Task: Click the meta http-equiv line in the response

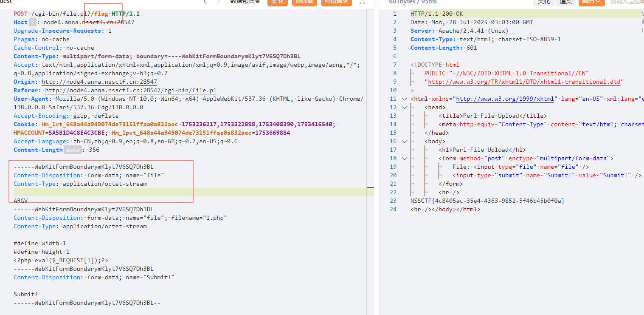Action: click(x=541, y=124)
